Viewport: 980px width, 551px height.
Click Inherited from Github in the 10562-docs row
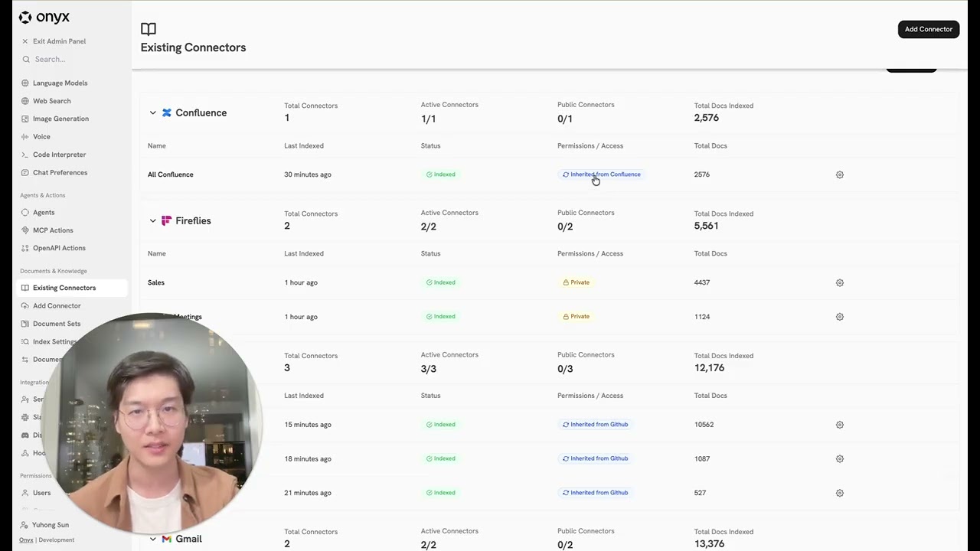596,424
